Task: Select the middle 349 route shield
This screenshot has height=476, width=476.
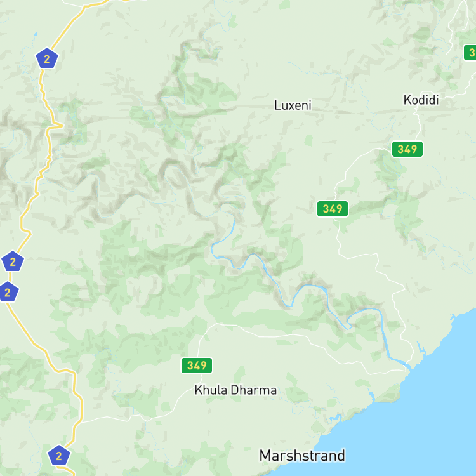Action: click(x=333, y=209)
